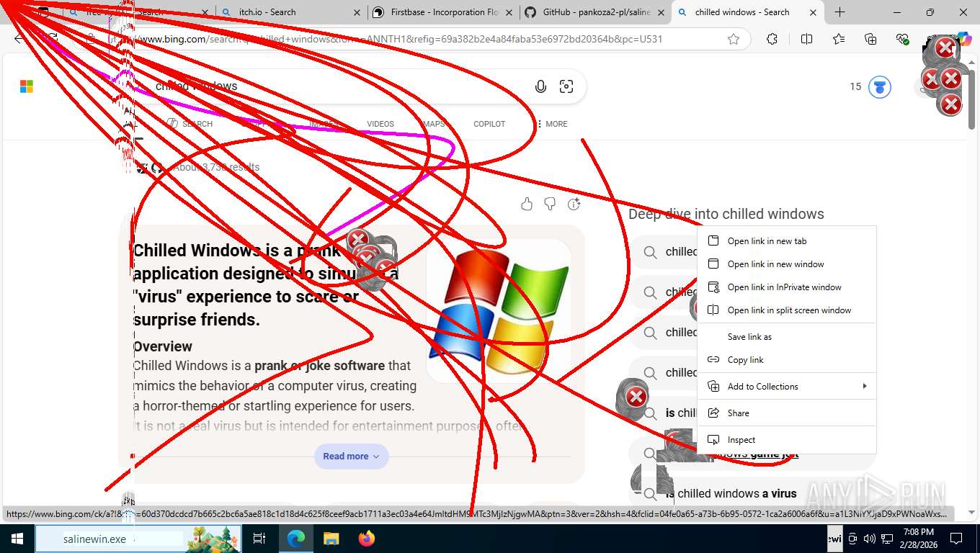This screenshot has height=553, width=980.
Task: Add this page to favorites star
Action: 734,39
